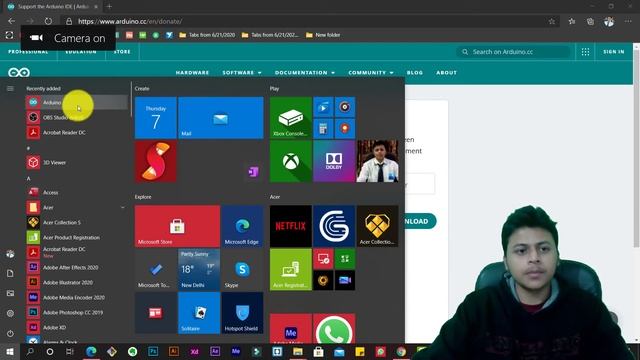Launch OBS Studio from recently added
This screenshot has height=360, width=640.
(x=77, y=118)
